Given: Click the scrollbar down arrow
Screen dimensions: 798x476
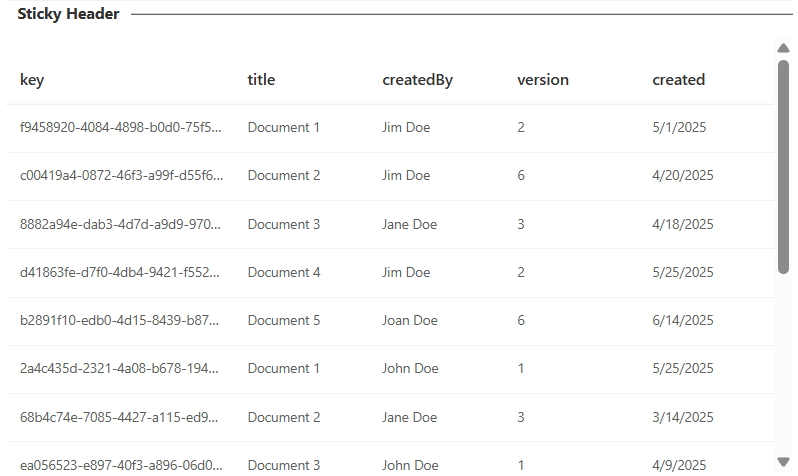Looking at the screenshot, I should [x=783, y=461].
